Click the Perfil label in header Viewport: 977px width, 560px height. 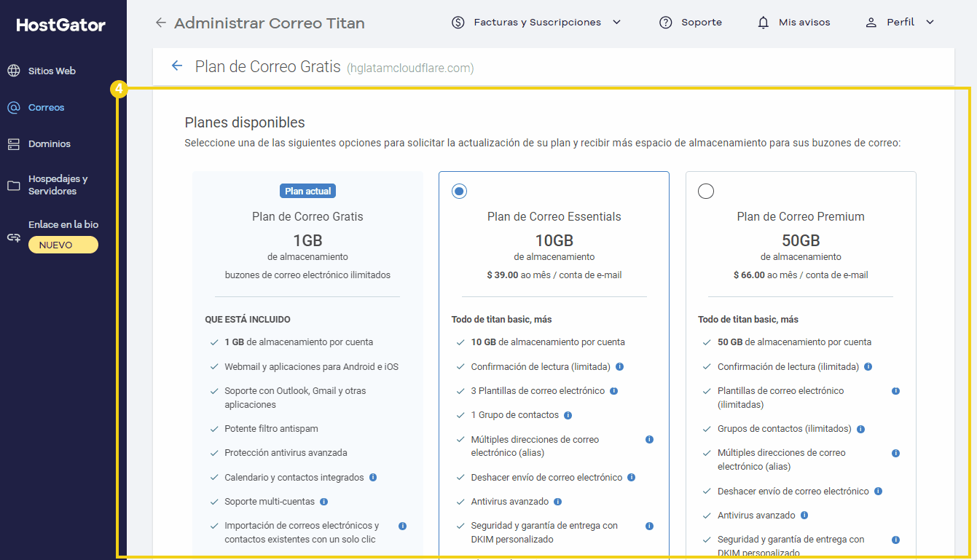[x=901, y=23]
